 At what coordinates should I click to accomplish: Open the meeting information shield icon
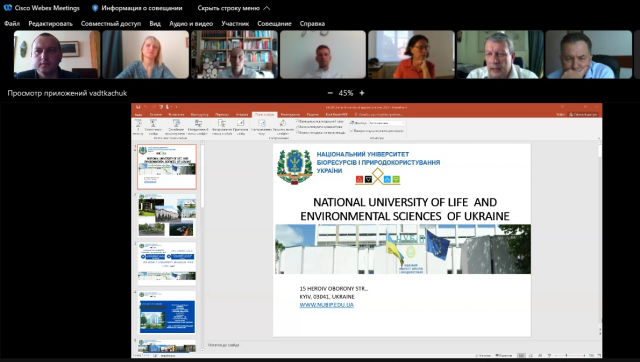click(x=95, y=8)
